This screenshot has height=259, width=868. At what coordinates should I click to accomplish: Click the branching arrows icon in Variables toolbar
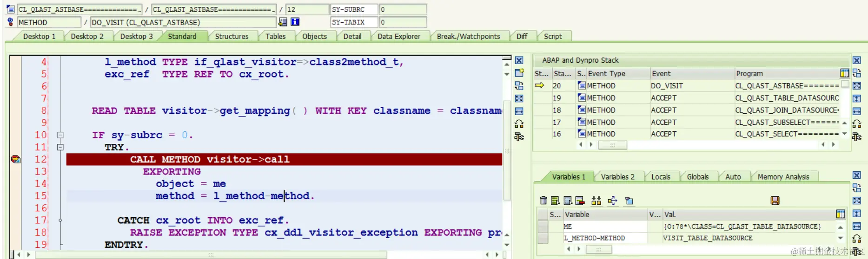tap(612, 201)
